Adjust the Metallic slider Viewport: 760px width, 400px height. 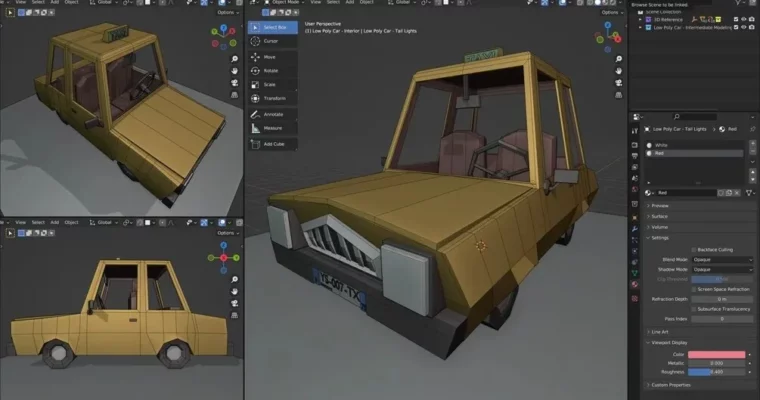(x=716, y=363)
